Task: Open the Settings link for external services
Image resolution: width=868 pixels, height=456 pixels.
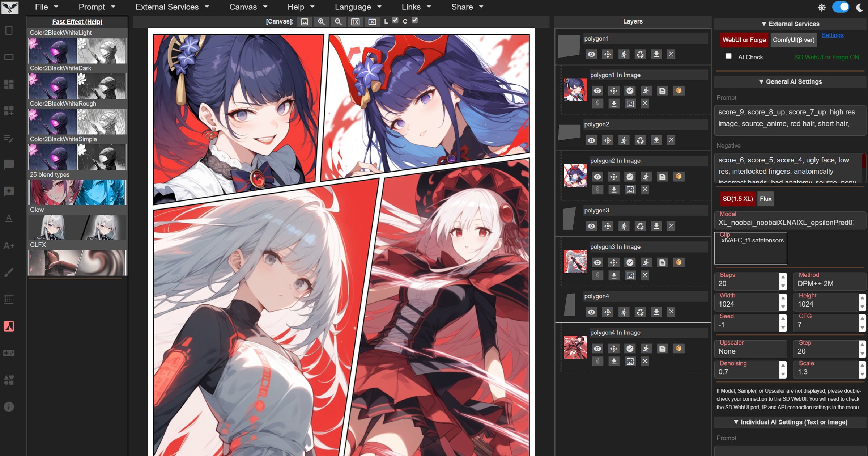Action: (832, 35)
